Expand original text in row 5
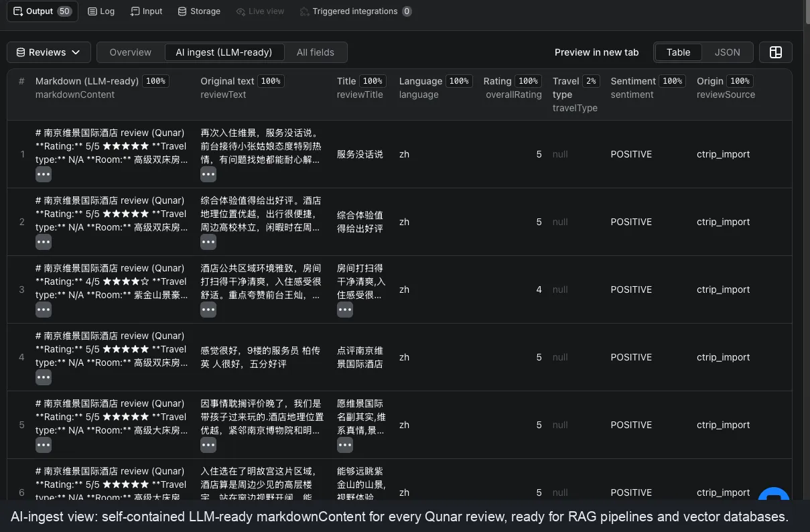The height and width of the screenshot is (532, 810). [x=208, y=445]
